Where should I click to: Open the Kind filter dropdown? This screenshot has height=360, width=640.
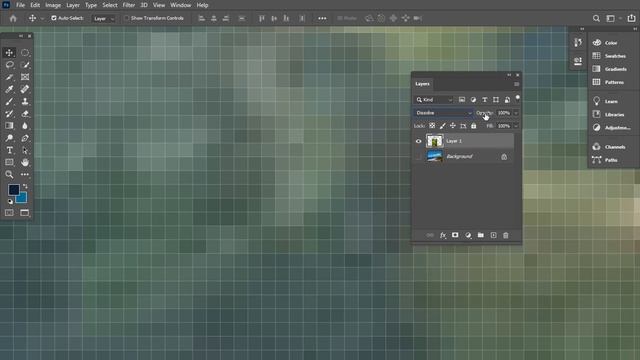(434, 100)
